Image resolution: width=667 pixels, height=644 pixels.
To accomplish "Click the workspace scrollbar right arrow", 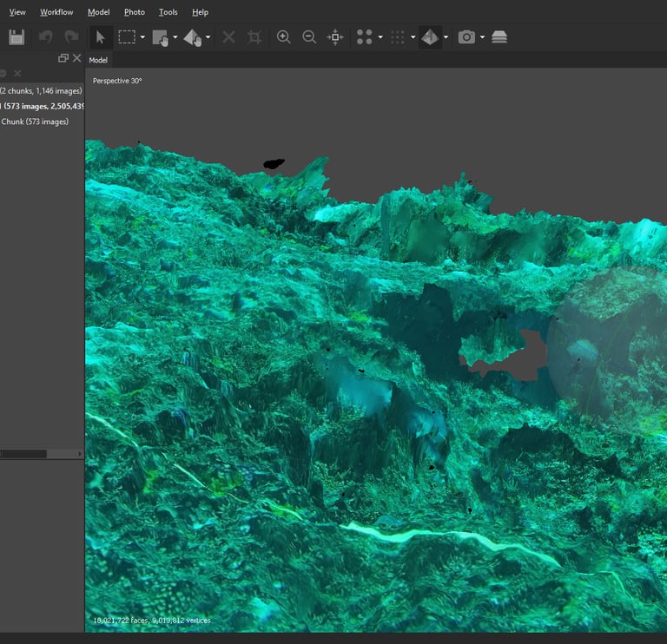I will [80, 455].
